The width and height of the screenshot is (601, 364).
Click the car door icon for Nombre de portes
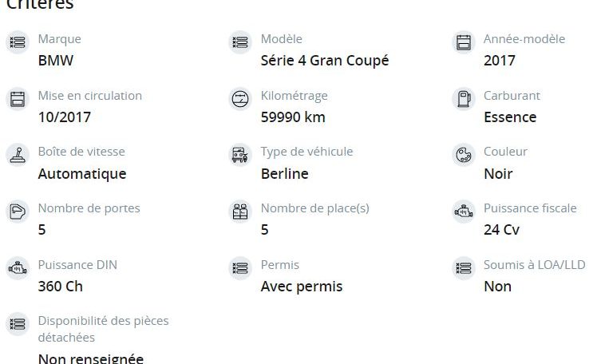click(x=18, y=212)
